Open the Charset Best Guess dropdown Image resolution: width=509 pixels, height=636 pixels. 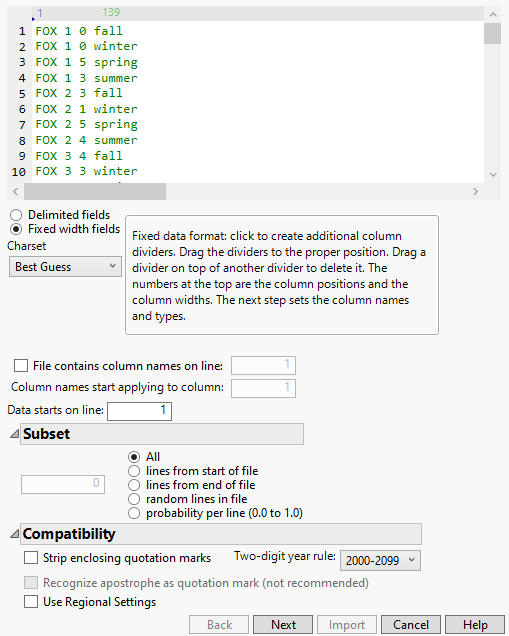[65, 267]
